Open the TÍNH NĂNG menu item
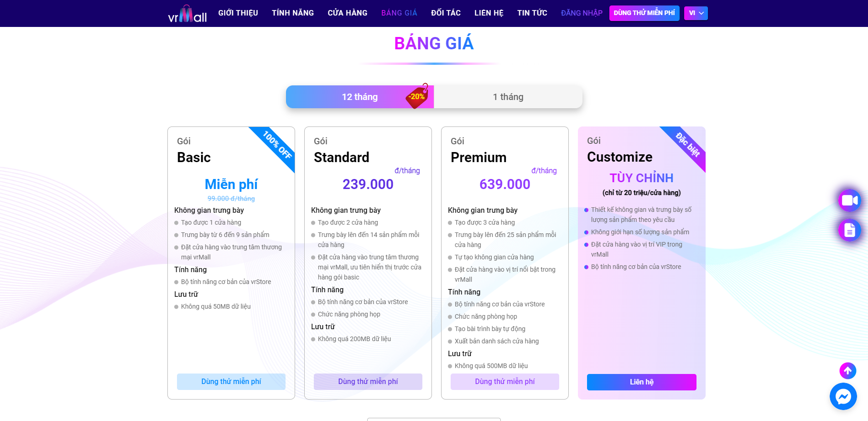Image resolution: width=868 pixels, height=421 pixels. [293, 13]
